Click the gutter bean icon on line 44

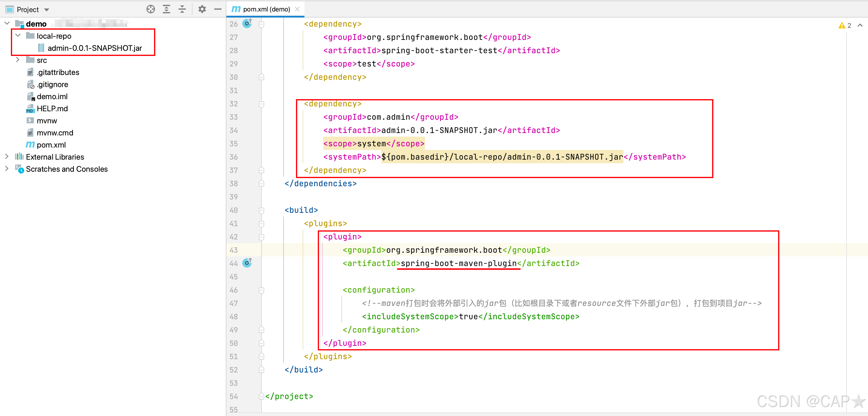[x=247, y=263]
